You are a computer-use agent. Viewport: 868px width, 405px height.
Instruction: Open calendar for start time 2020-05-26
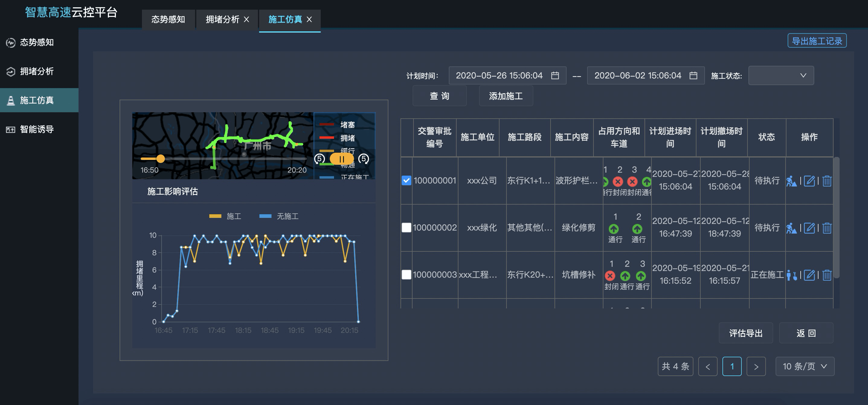(x=555, y=75)
